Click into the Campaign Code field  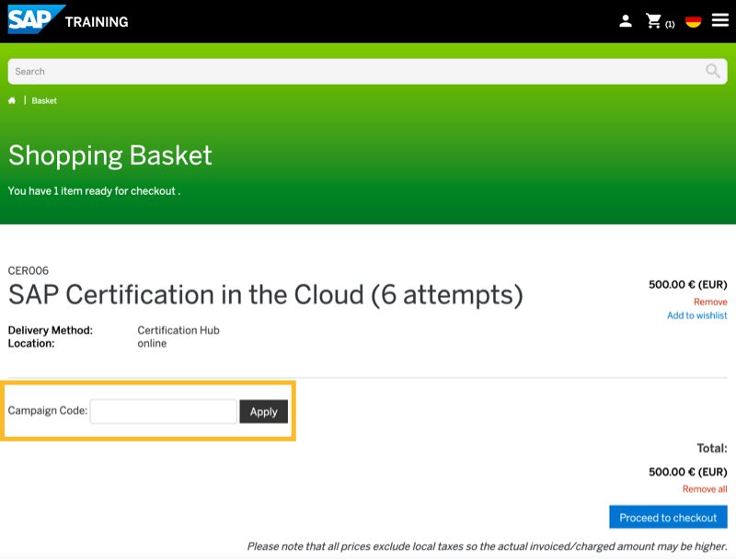(164, 411)
